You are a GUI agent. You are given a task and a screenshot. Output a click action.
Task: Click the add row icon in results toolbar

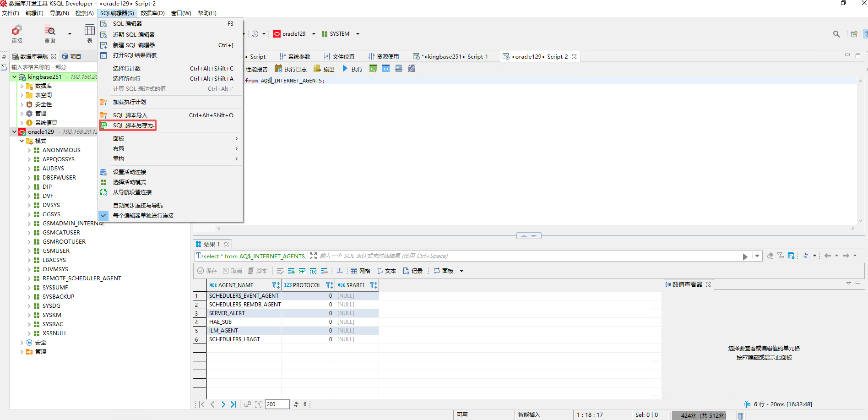291,271
